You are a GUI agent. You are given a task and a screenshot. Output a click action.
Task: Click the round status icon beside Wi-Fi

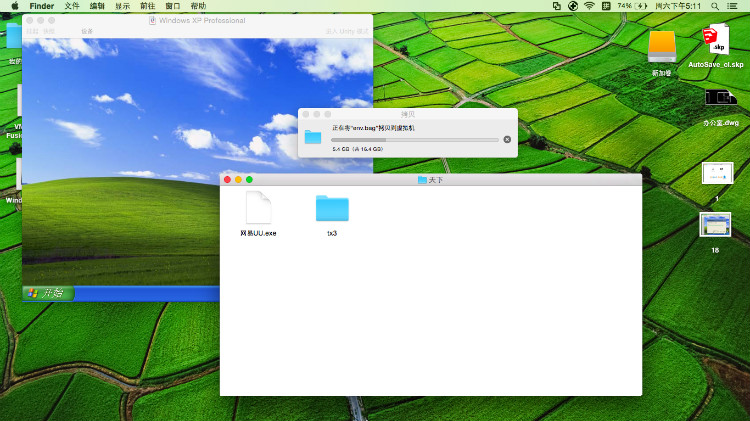tap(573, 6)
